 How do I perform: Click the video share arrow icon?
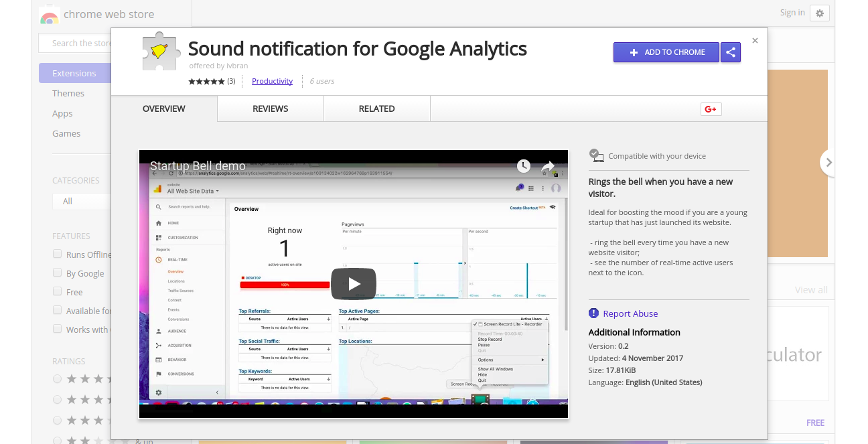[548, 166]
